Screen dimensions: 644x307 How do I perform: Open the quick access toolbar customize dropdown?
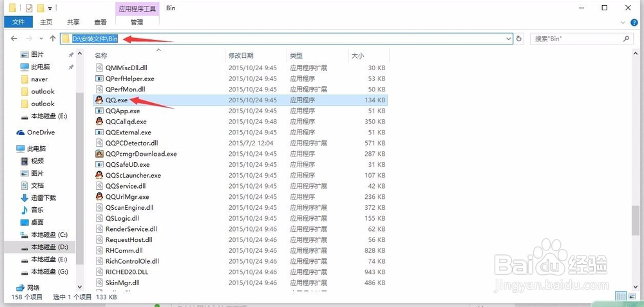[x=50, y=8]
